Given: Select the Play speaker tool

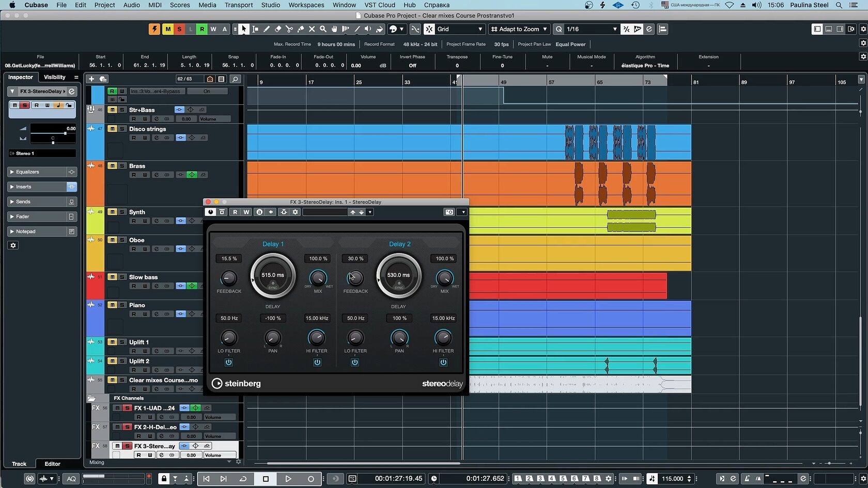Looking at the screenshot, I should pyautogui.click(x=368, y=29).
